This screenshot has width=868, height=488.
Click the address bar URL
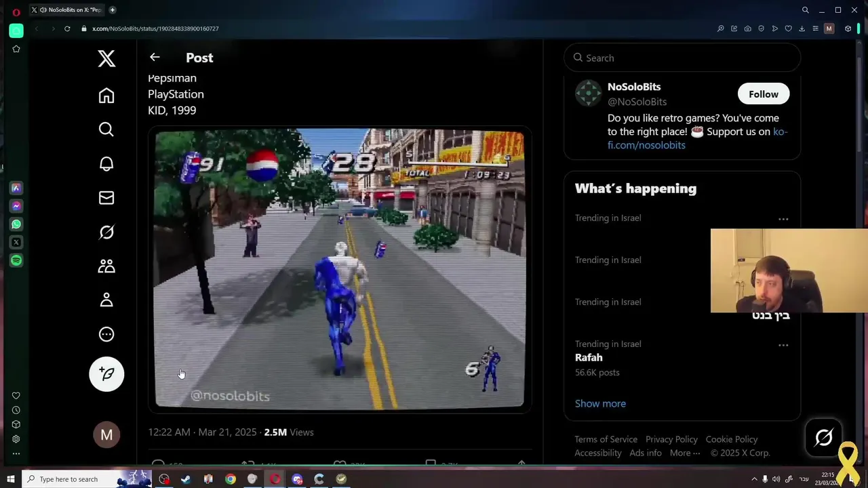[155, 28]
